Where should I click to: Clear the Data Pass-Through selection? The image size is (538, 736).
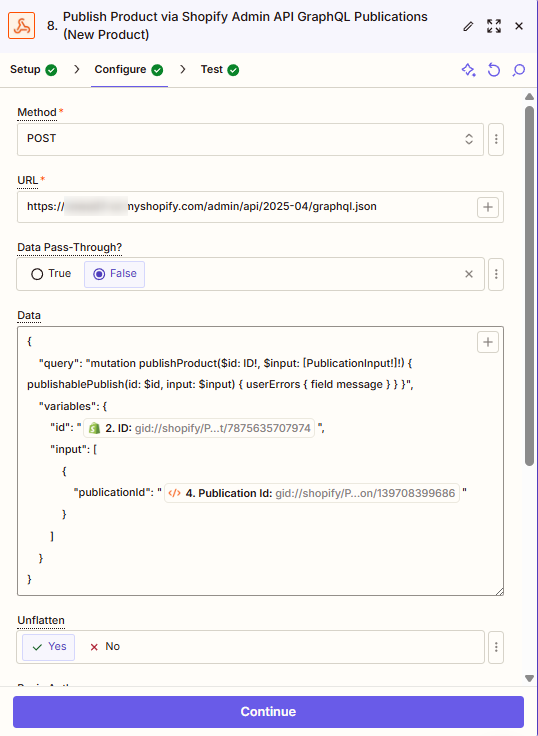[x=469, y=274]
